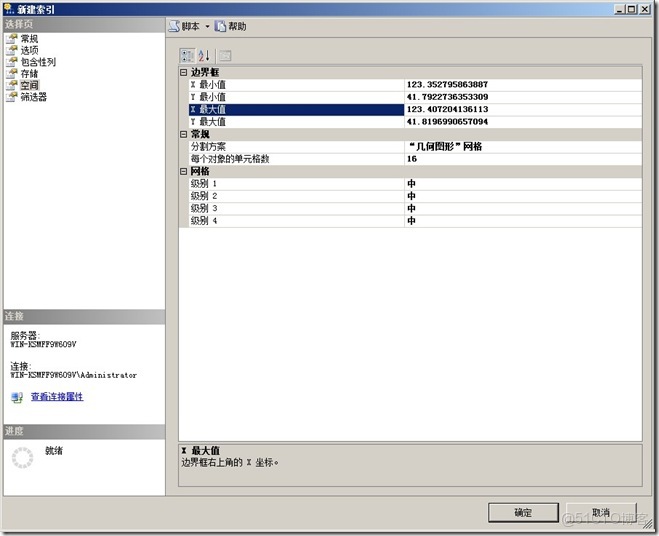Viewport: 659px width, 536px height.
Task: Switch property grid to categorized view
Action: pos(187,55)
